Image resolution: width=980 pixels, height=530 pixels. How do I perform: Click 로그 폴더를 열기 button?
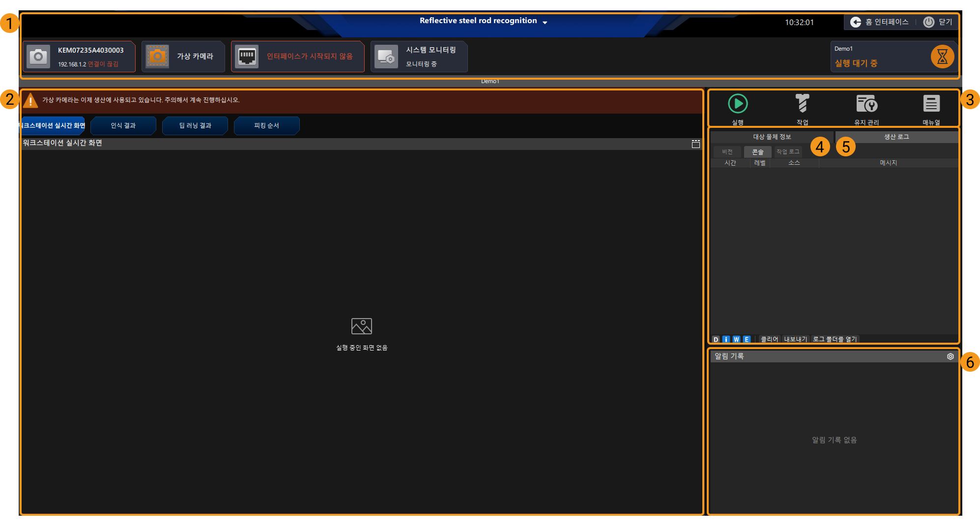coord(835,340)
